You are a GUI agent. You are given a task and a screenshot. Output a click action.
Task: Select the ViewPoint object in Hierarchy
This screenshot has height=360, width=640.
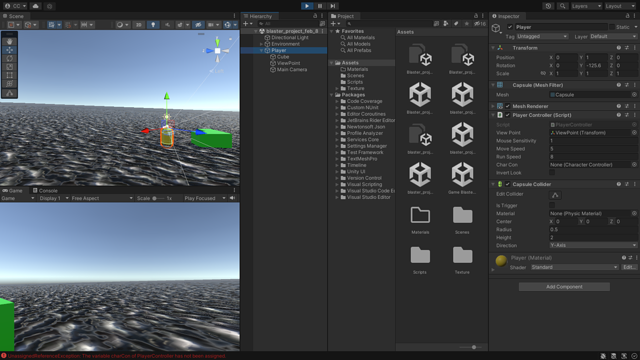pyautogui.click(x=288, y=63)
